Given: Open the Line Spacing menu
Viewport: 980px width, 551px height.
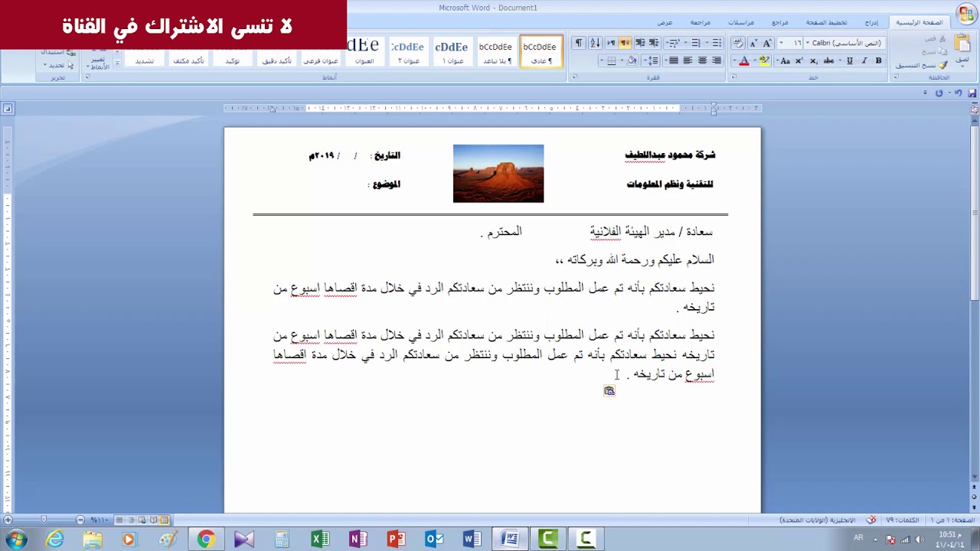Looking at the screenshot, I should (x=652, y=60).
